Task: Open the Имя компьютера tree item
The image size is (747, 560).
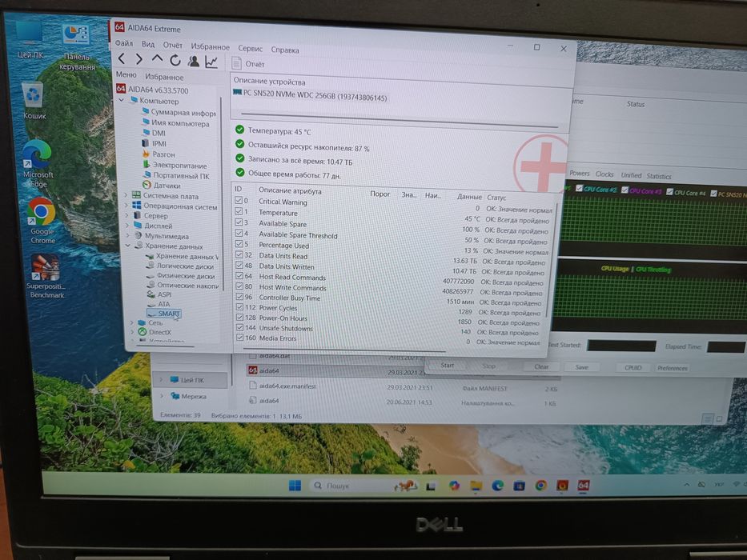Action: [176, 123]
